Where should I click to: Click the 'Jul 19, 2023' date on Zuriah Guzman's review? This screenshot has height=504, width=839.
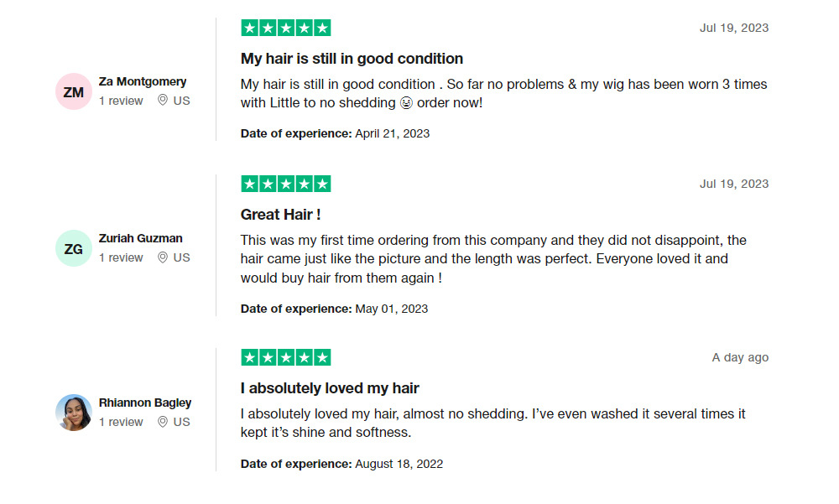pos(733,184)
